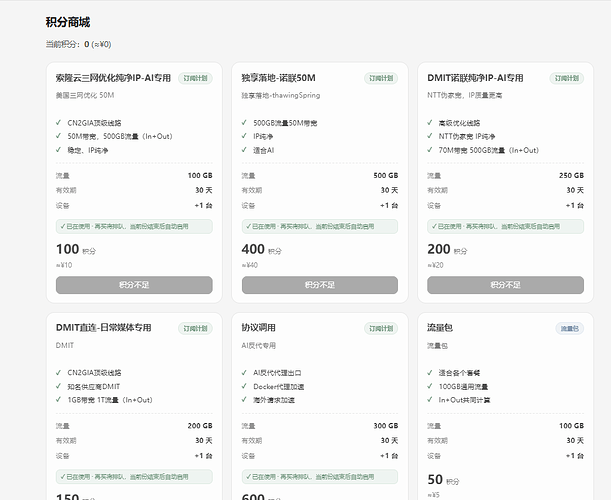Click the checkmark icon beside 高级优化线路
This screenshot has height=500, width=611.
(x=430, y=122)
